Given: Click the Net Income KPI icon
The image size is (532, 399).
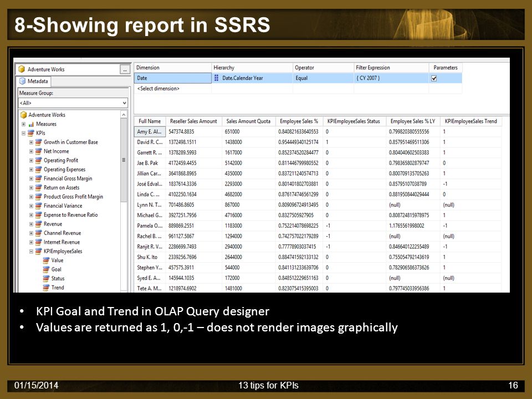Looking at the screenshot, I should coord(39,151).
